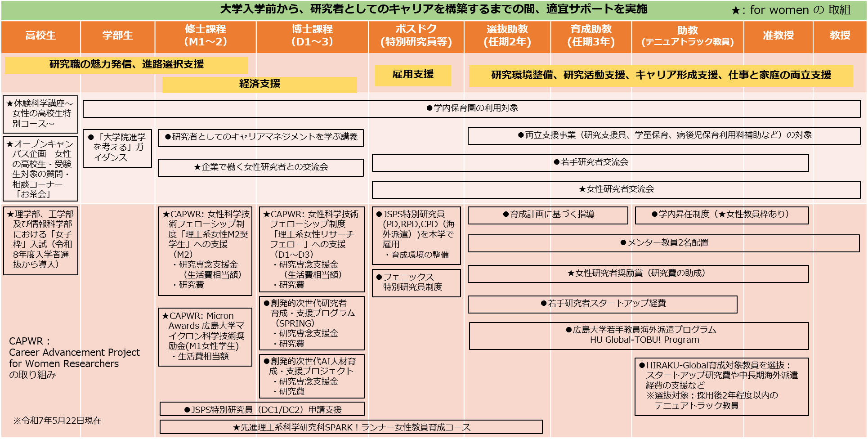This screenshot has width=868, height=439.
Task: Click the CAPWR 理工系女性M2奨学生 box
Action: [205, 251]
